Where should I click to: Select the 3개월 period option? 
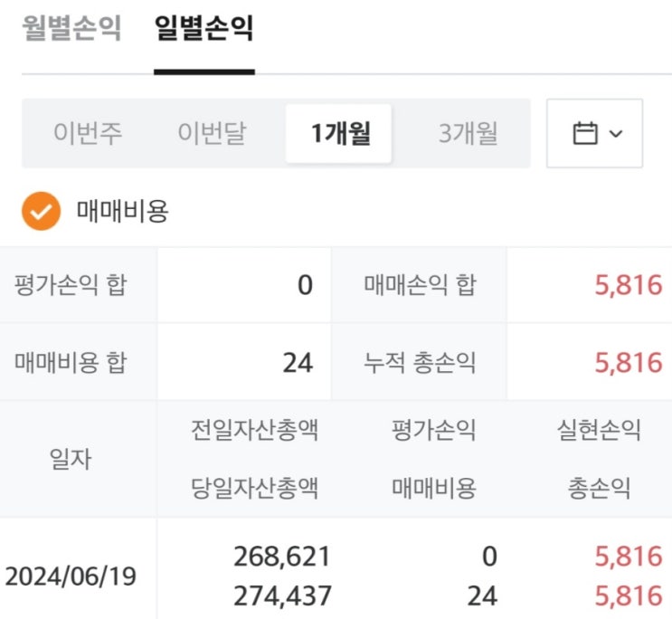pyautogui.click(x=468, y=134)
